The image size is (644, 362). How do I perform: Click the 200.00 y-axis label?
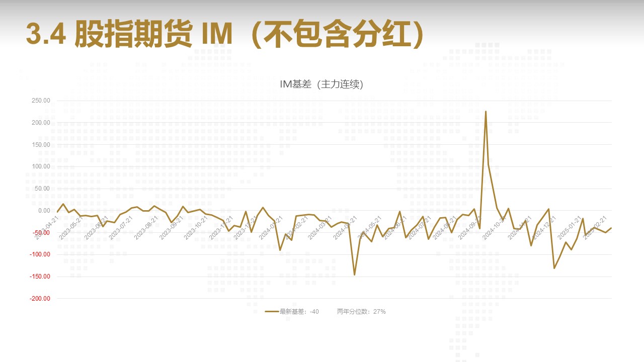click(x=40, y=123)
